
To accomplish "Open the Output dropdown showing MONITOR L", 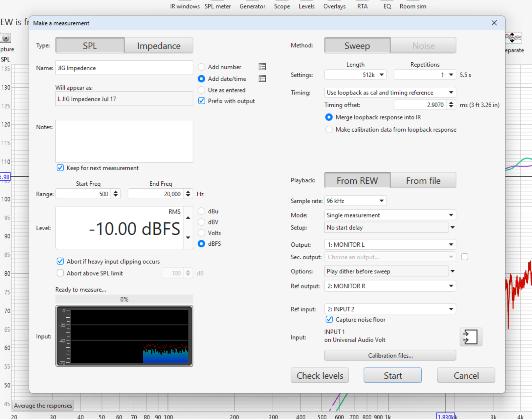I will [x=390, y=245].
